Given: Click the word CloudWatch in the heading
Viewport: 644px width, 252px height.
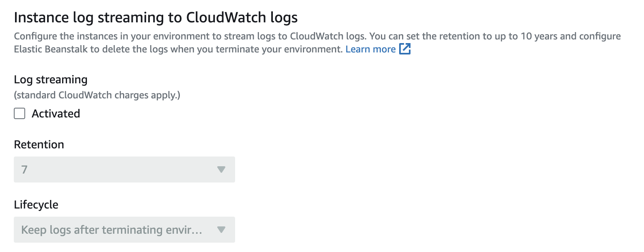Looking at the screenshot, I should (x=226, y=17).
